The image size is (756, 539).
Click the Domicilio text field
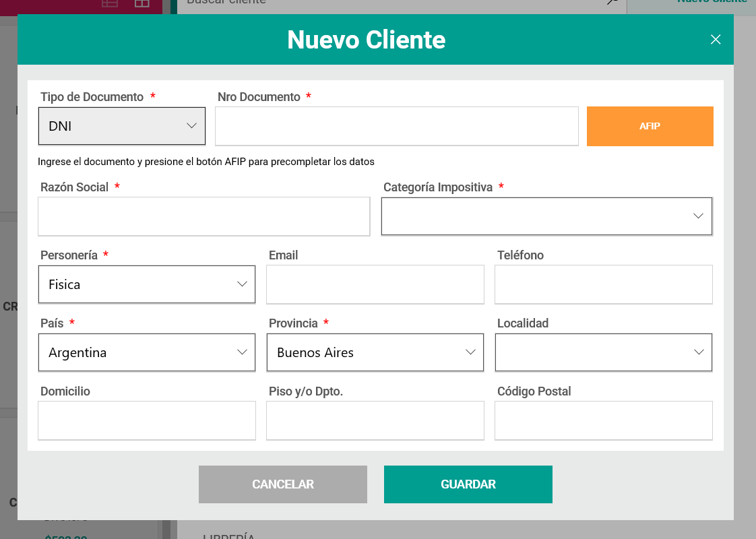pyautogui.click(x=147, y=420)
